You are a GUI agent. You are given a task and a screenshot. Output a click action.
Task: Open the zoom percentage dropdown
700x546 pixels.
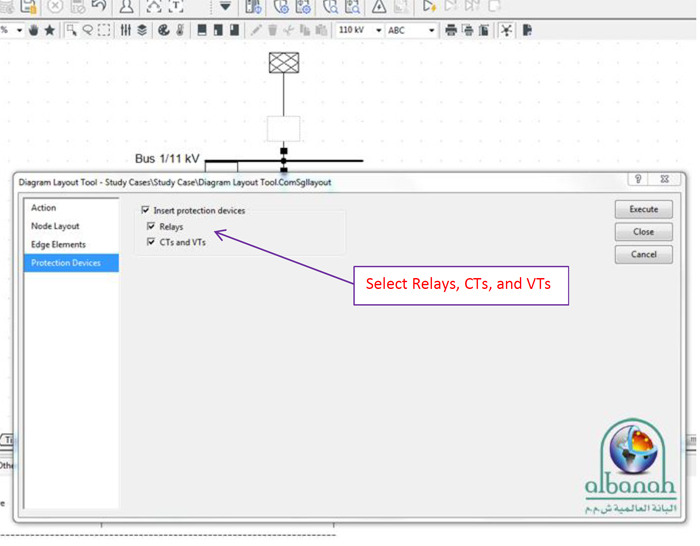[19, 30]
